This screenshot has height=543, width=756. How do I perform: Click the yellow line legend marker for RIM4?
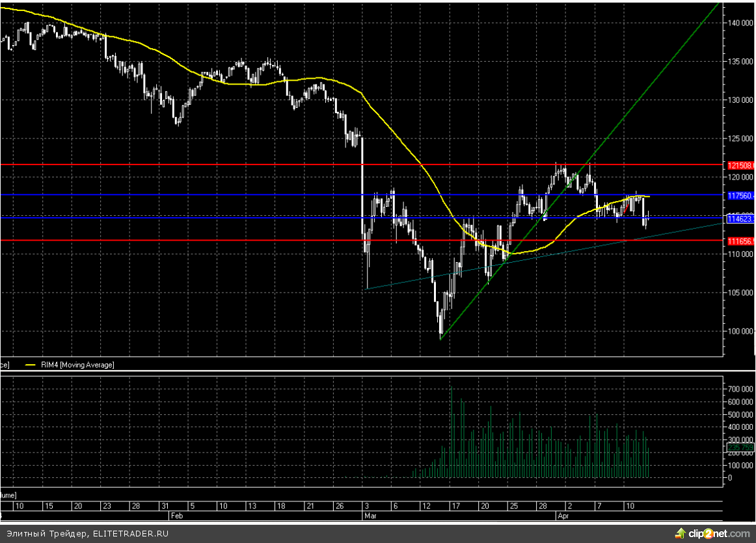coord(31,365)
